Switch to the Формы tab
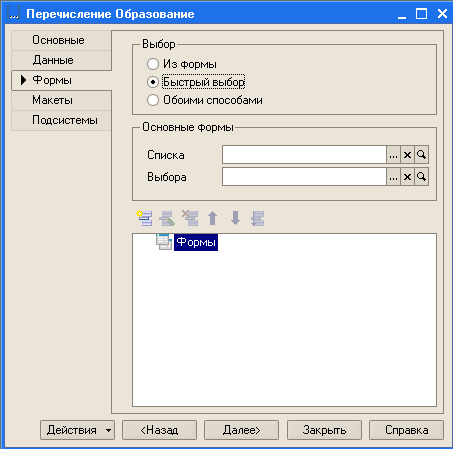Screen dimensions: 453x449 [x=61, y=80]
